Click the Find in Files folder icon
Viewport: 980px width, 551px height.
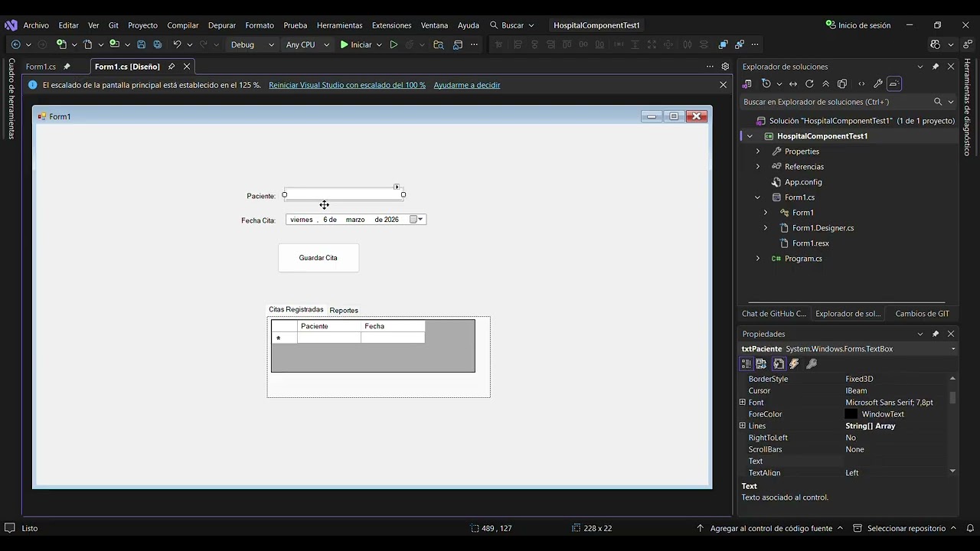tap(439, 44)
